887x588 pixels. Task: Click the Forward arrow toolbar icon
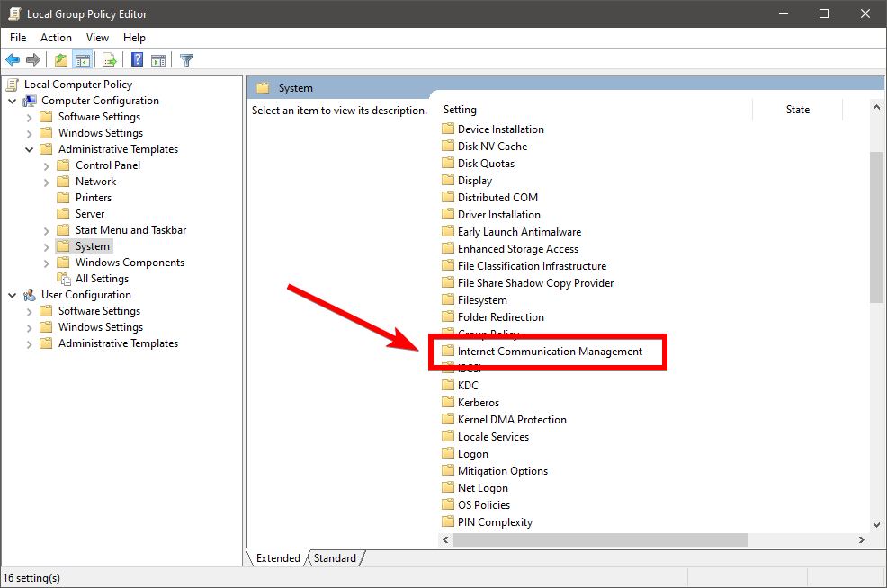click(x=33, y=60)
